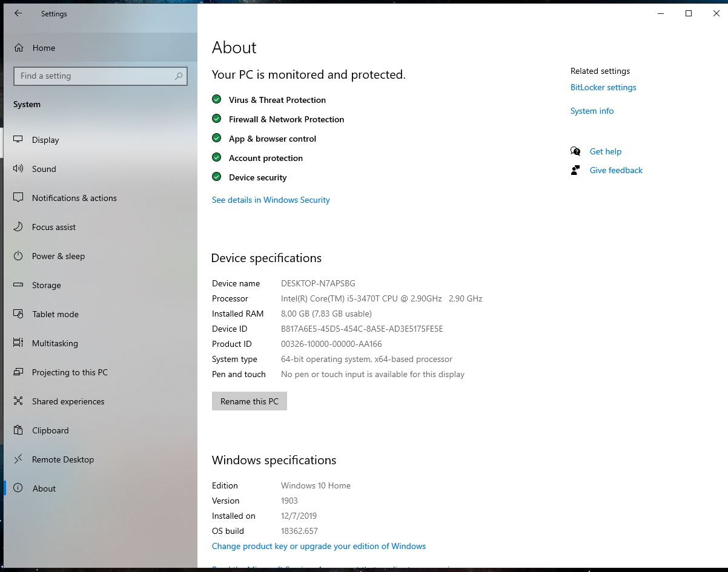This screenshot has width=728, height=572.
Task: Click the Shared experiences icon
Action: (x=18, y=401)
